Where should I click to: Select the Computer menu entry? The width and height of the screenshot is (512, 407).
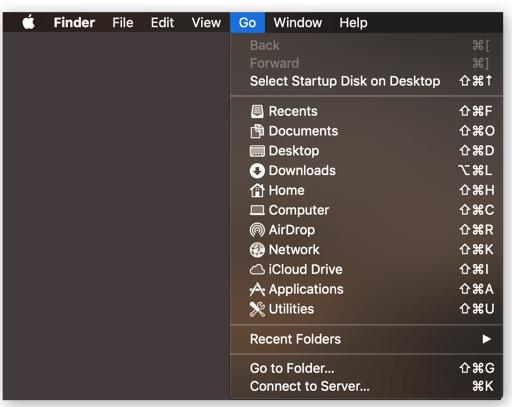[x=366, y=210]
